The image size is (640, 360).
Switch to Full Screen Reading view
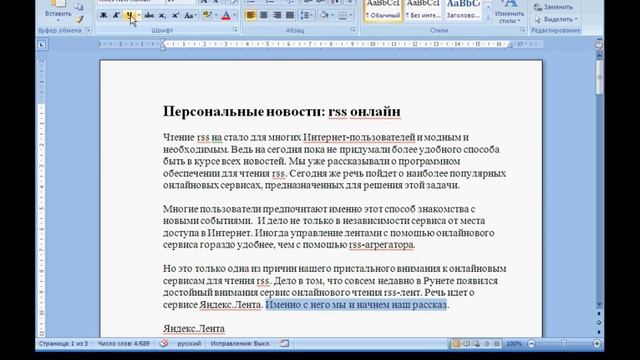click(466, 344)
